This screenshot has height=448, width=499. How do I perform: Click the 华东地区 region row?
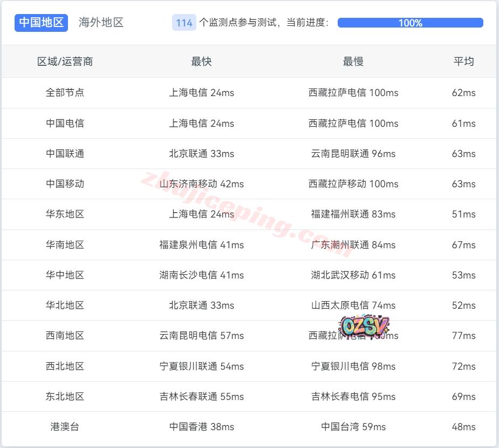click(x=65, y=214)
